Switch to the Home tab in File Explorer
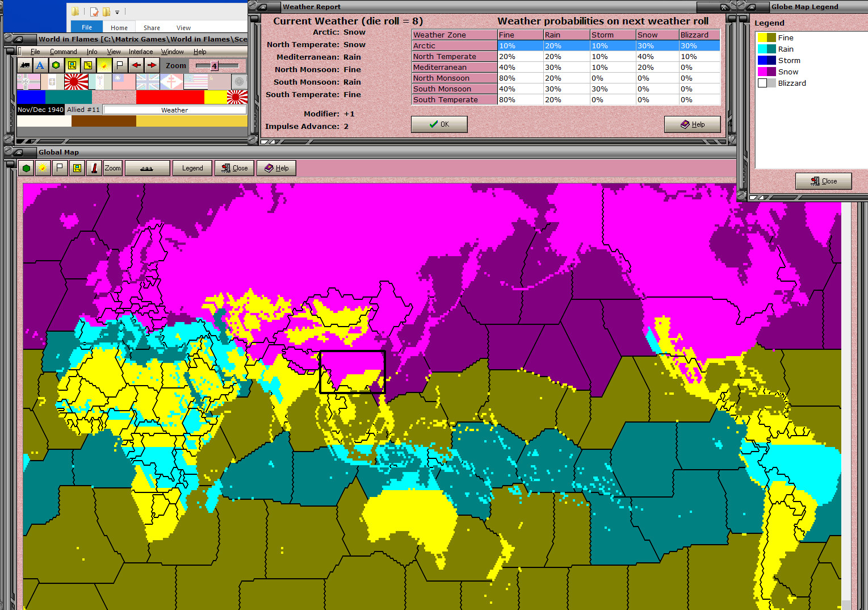This screenshot has width=868, height=610. [x=119, y=27]
